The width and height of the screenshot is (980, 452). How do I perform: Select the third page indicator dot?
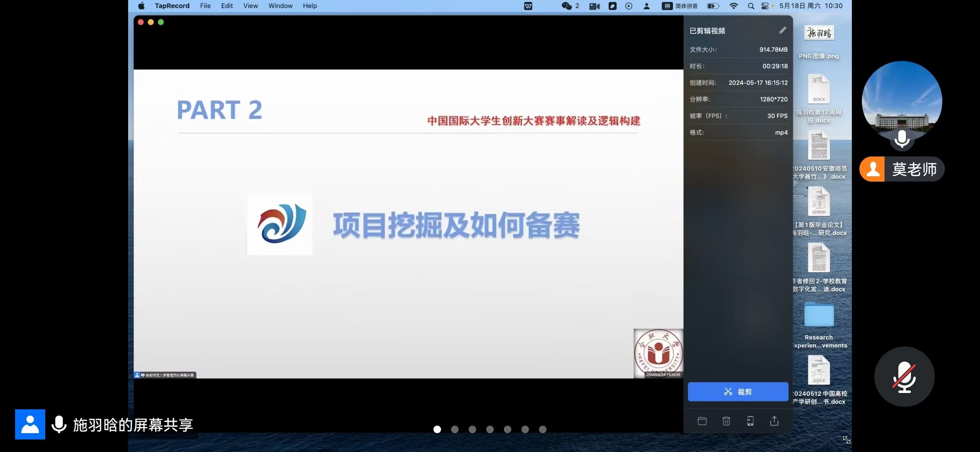click(x=472, y=429)
